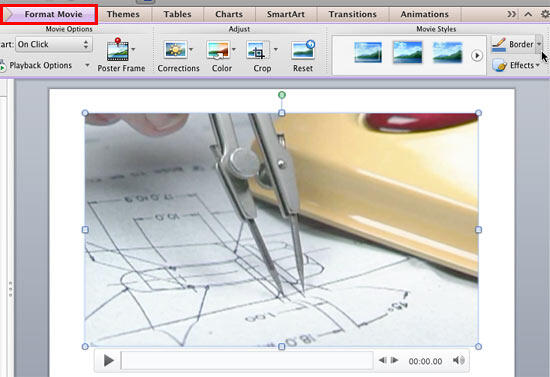
Task: Expand the Crop dropdown arrow
Action: [x=276, y=49]
